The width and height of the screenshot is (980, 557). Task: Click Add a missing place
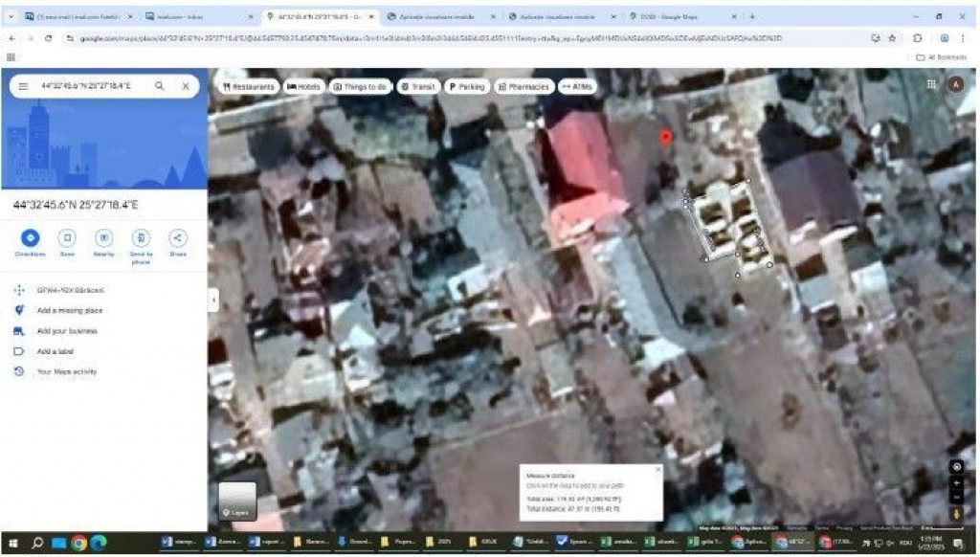(x=69, y=311)
